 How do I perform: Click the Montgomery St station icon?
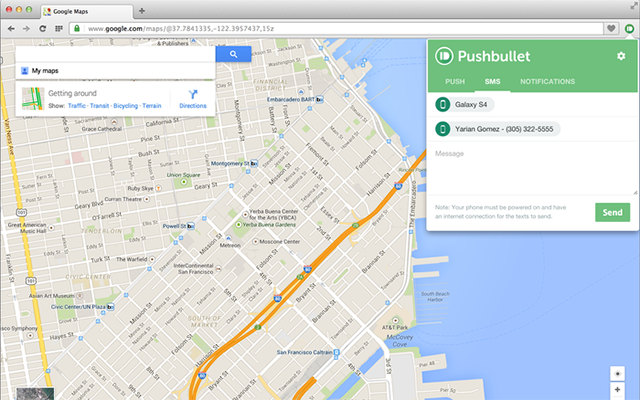click(254, 163)
